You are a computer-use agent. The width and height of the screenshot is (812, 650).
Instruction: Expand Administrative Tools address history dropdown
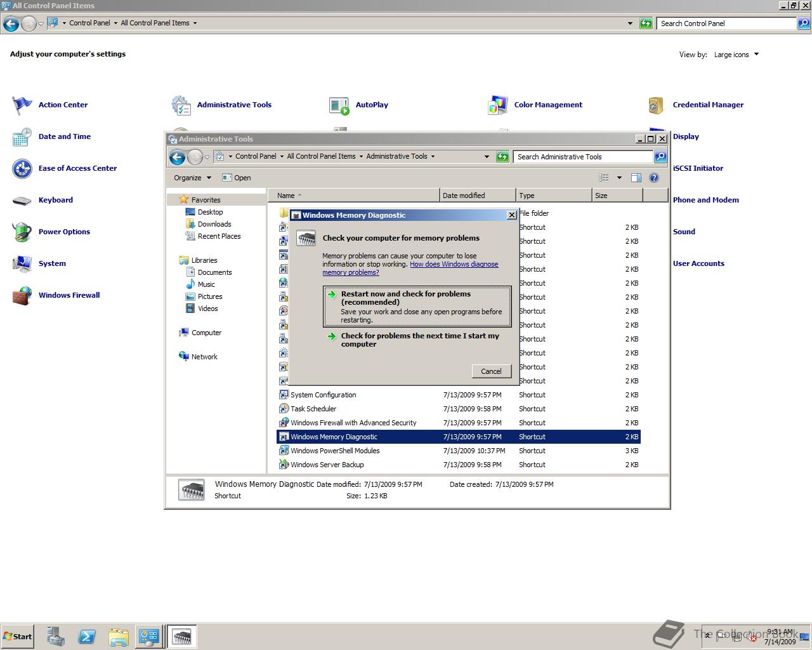coord(487,157)
